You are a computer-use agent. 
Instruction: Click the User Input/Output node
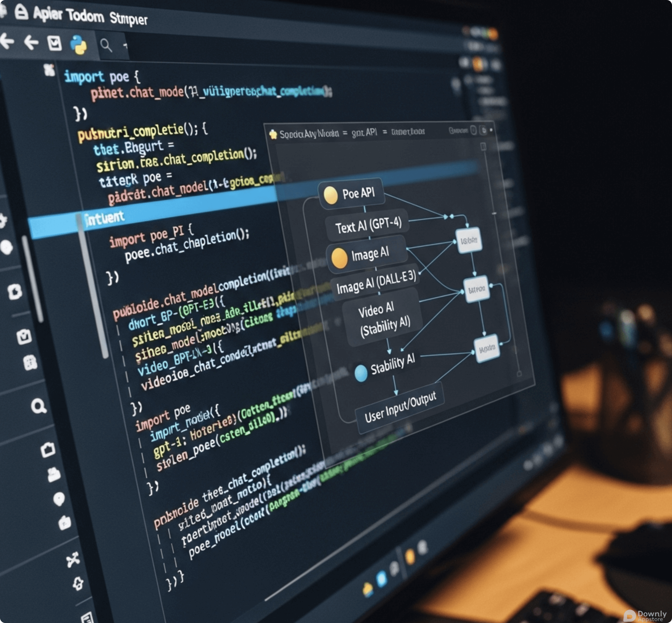[x=400, y=407]
